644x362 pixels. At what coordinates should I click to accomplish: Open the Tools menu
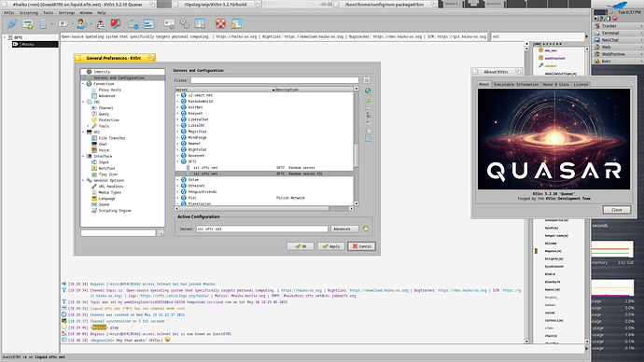pos(48,13)
